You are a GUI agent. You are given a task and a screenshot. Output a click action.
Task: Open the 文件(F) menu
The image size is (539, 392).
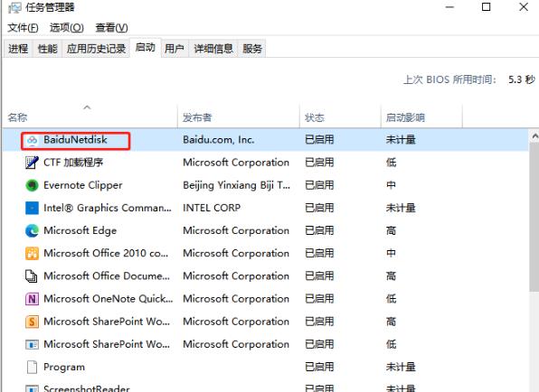pos(23,27)
